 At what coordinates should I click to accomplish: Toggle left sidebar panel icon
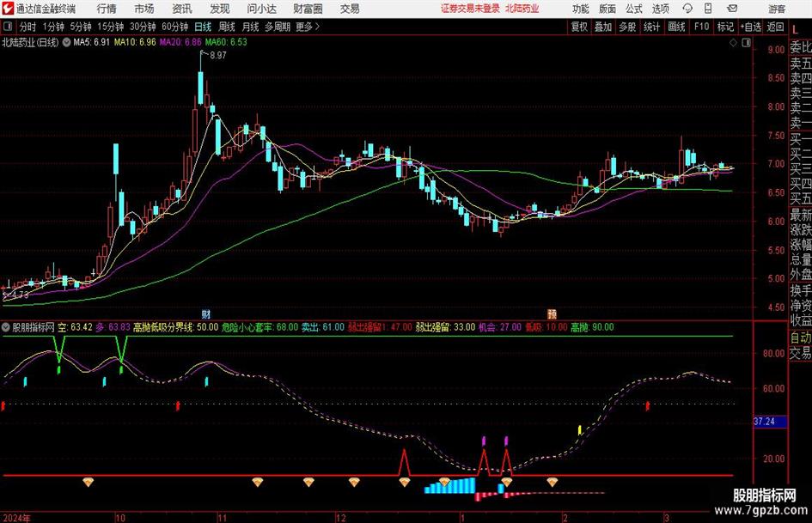pos(8,27)
